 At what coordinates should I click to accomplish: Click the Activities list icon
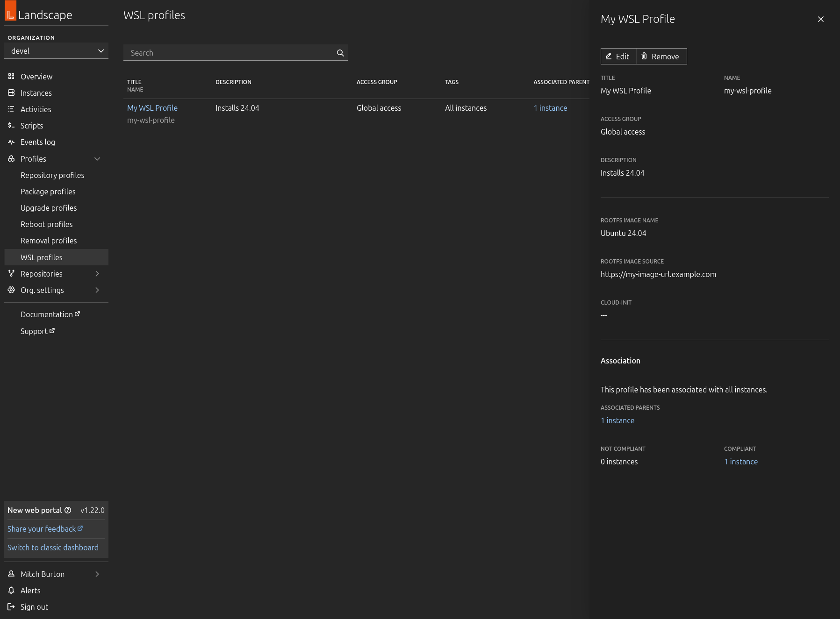(11, 109)
